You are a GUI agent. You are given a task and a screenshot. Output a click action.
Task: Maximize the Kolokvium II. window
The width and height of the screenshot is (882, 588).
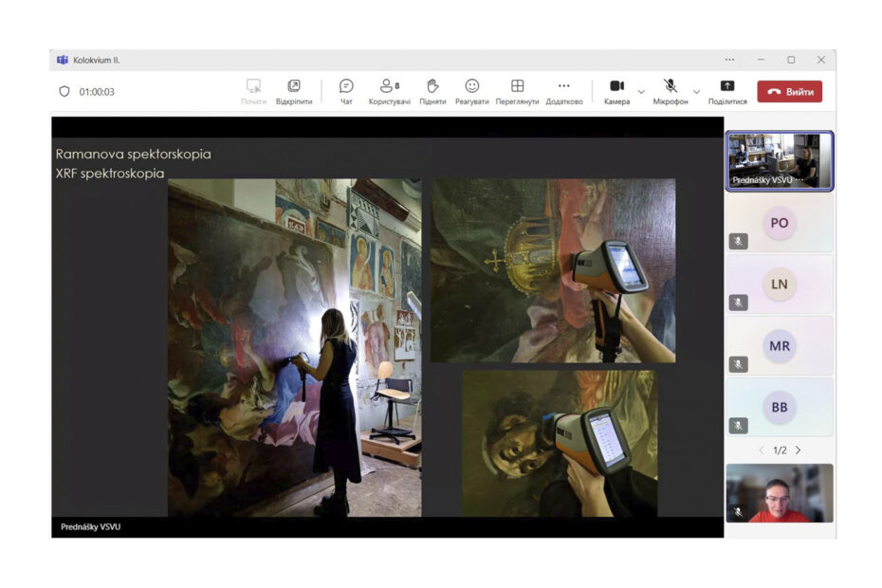coord(791,60)
